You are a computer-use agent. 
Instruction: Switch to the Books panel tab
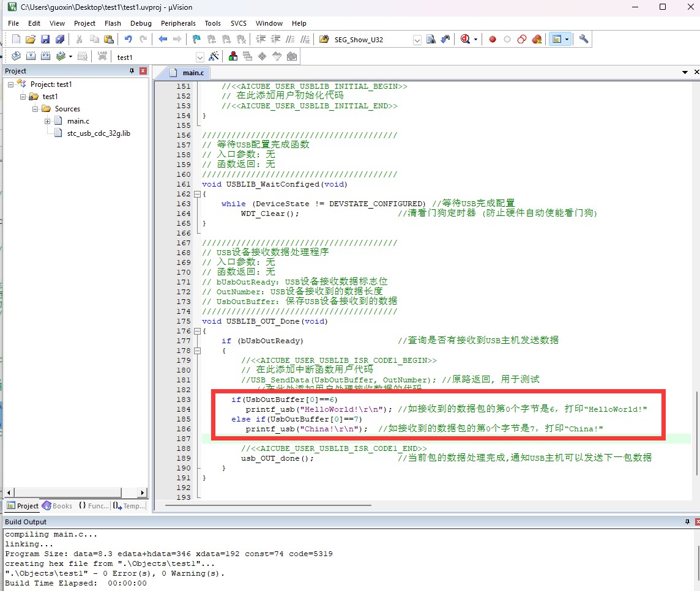57,506
